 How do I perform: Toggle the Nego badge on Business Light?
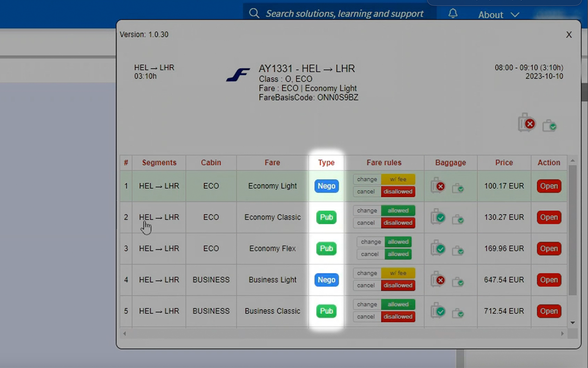pyautogui.click(x=326, y=280)
